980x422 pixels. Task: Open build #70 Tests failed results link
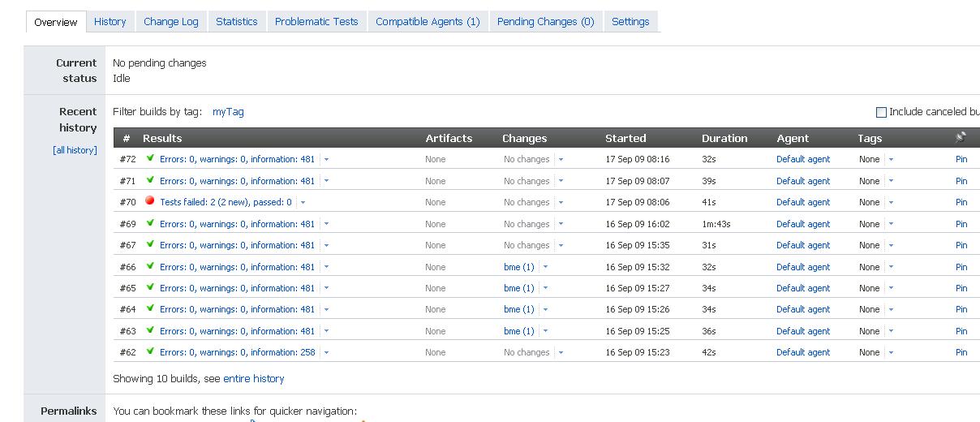click(x=226, y=202)
